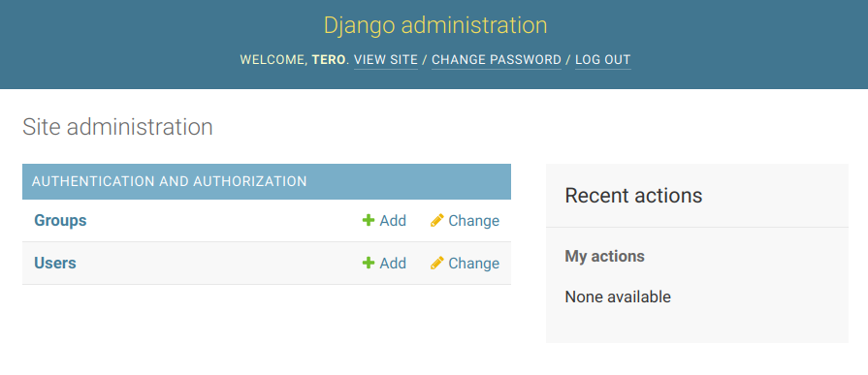Screen dimensions: 868x375
Task: Click the Site administration heading
Action: point(117,127)
